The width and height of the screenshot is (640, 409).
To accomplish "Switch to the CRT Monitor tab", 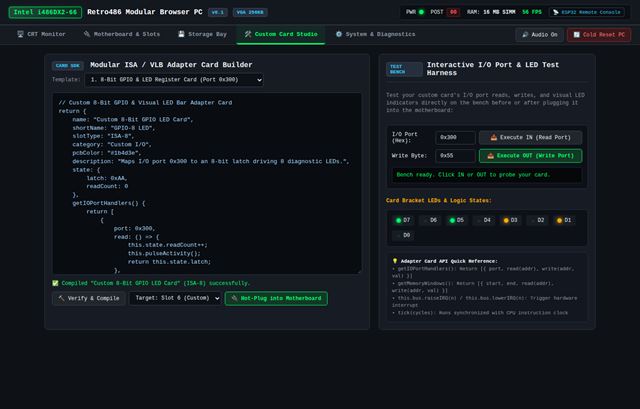I will (41, 34).
